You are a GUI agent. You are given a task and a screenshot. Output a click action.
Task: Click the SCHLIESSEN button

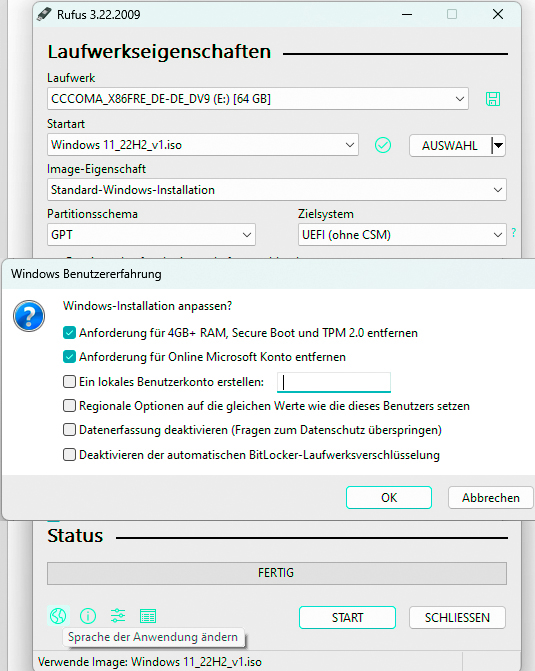tap(457, 618)
